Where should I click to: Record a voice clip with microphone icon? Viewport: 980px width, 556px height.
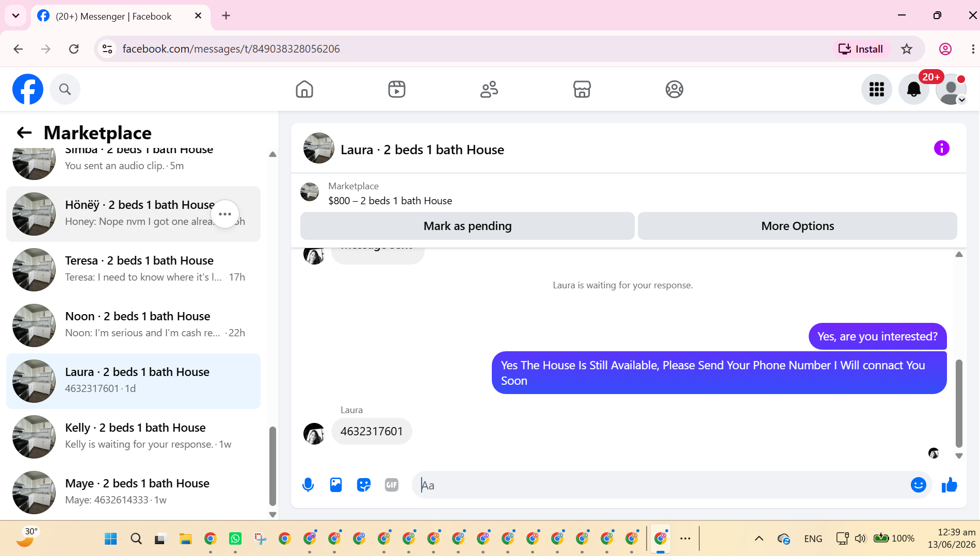point(308,485)
